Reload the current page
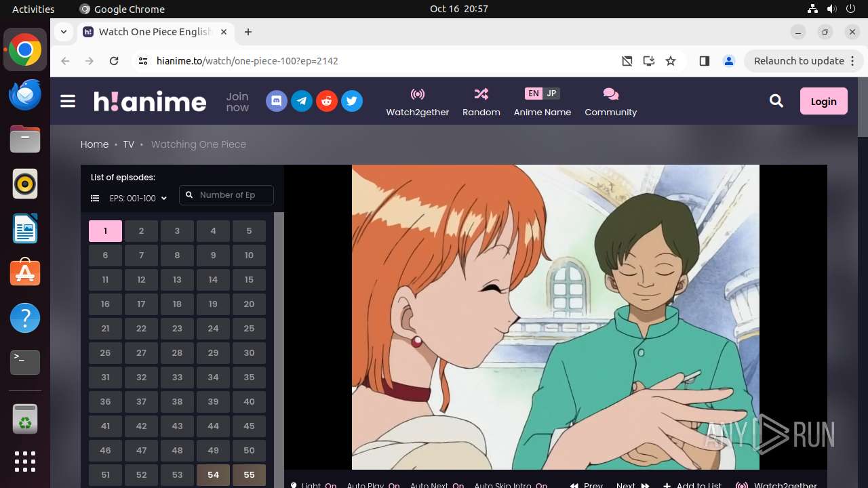 pos(114,61)
